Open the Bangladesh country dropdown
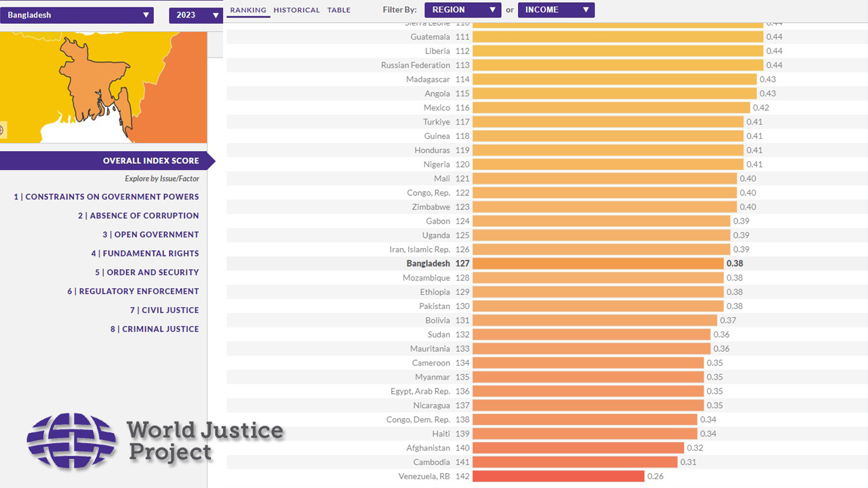This screenshot has height=488, width=868. [x=77, y=15]
